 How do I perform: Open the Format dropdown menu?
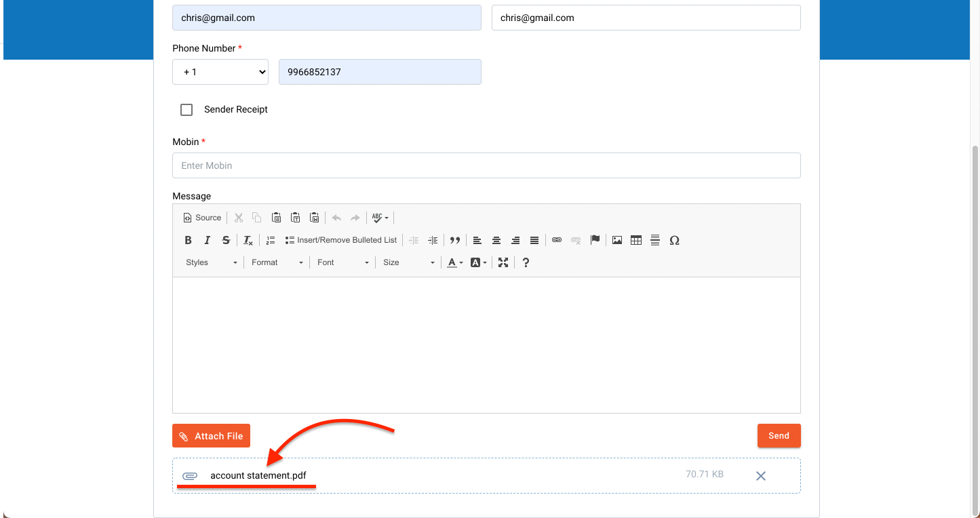pos(277,262)
